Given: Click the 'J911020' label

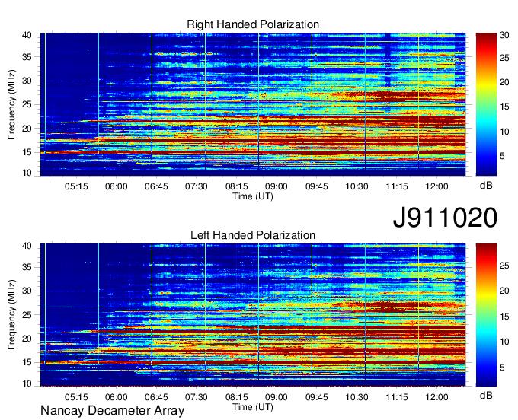Looking at the screenshot, I should click(445, 218).
